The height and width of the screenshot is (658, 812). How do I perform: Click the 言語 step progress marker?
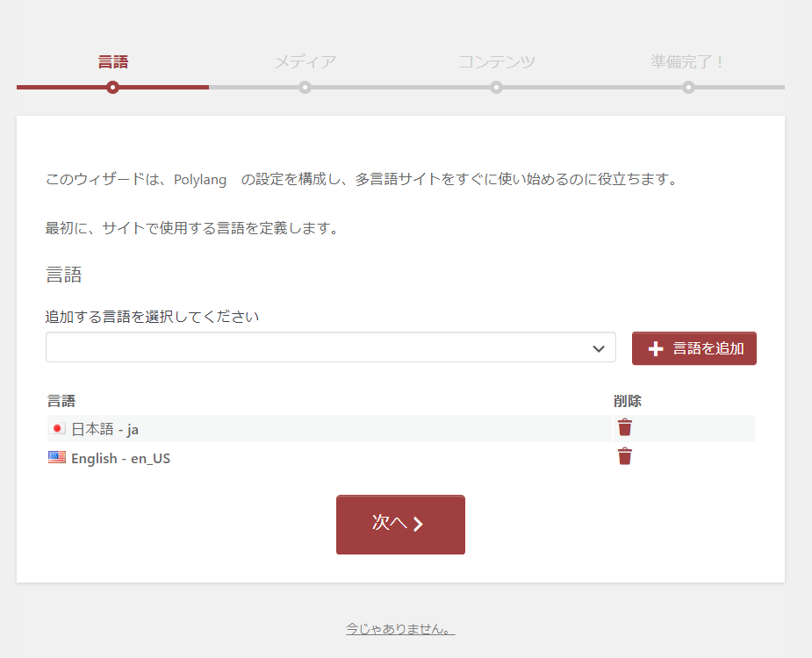pyautogui.click(x=112, y=87)
